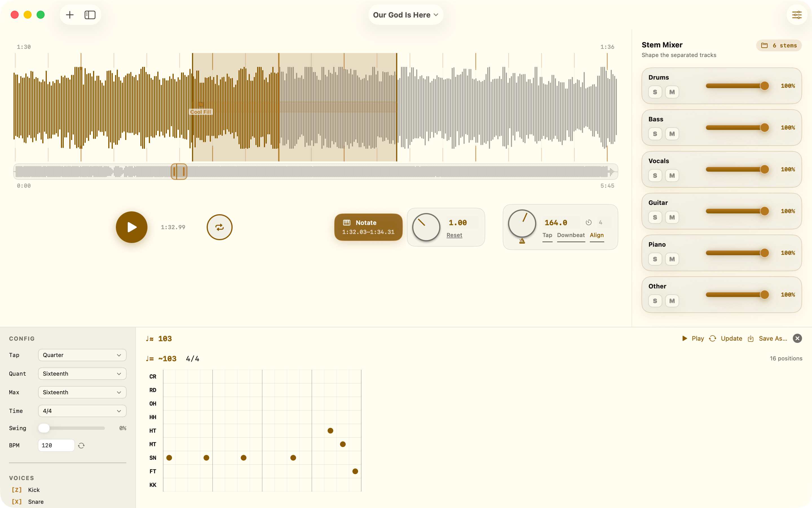This screenshot has height=508, width=812.
Task: Open the Max subdivision dropdown
Action: 82,392
